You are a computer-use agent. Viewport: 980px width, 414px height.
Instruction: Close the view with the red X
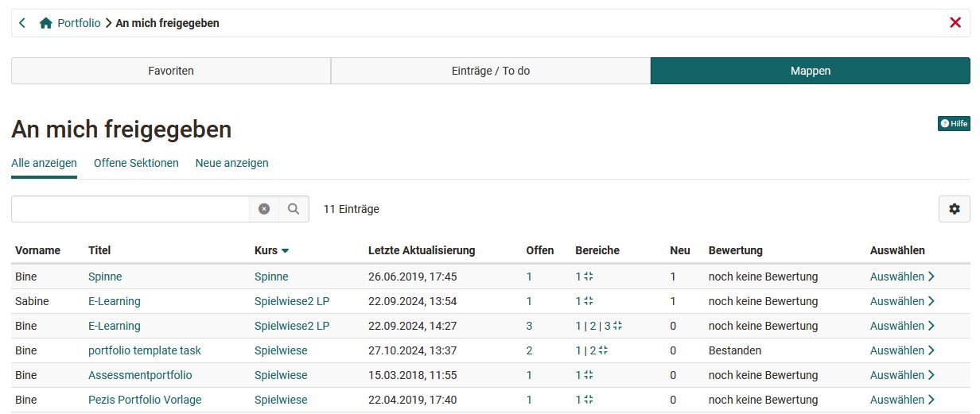tap(955, 23)
